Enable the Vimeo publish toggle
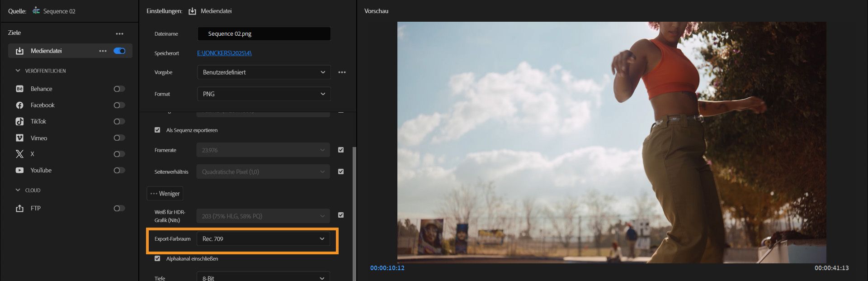 [119, 138]
